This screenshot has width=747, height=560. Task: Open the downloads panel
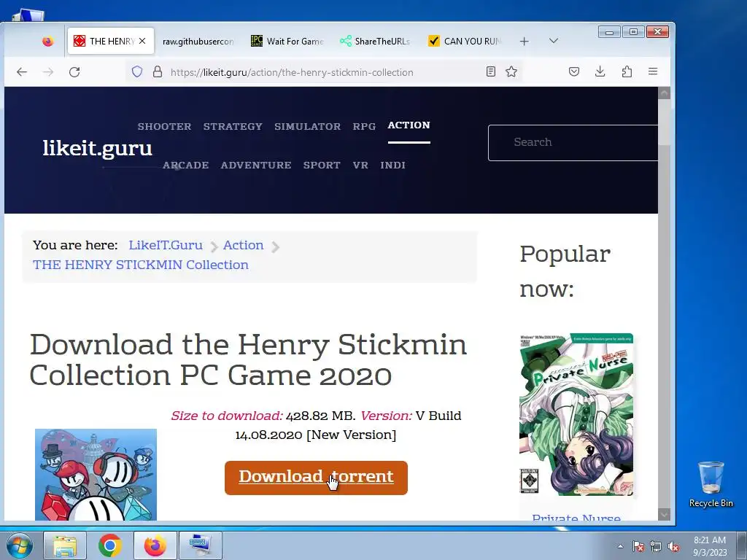600,72
